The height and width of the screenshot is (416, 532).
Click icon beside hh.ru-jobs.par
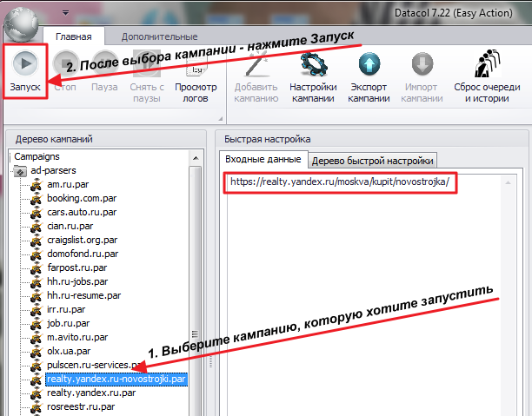[37, 282]
